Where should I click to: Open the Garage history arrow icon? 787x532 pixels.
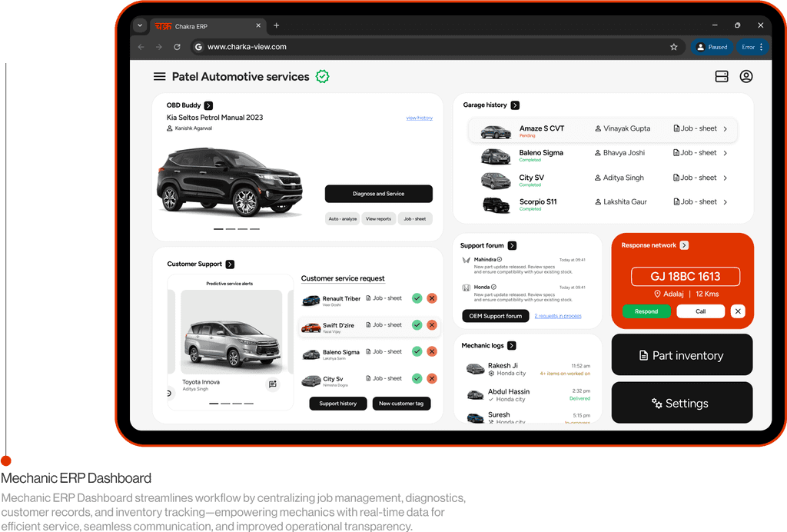515,105
